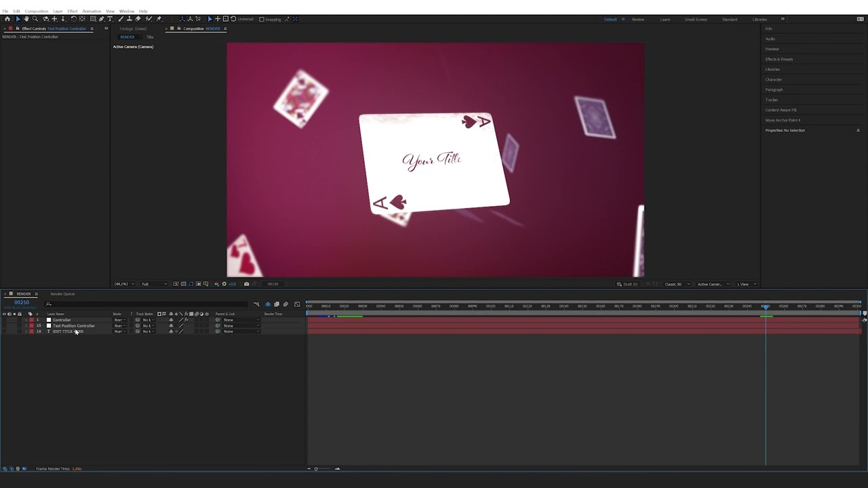Toggle visibility of EDIT TITLE HERE layer
868x488 pixels.
click(4, 331)
